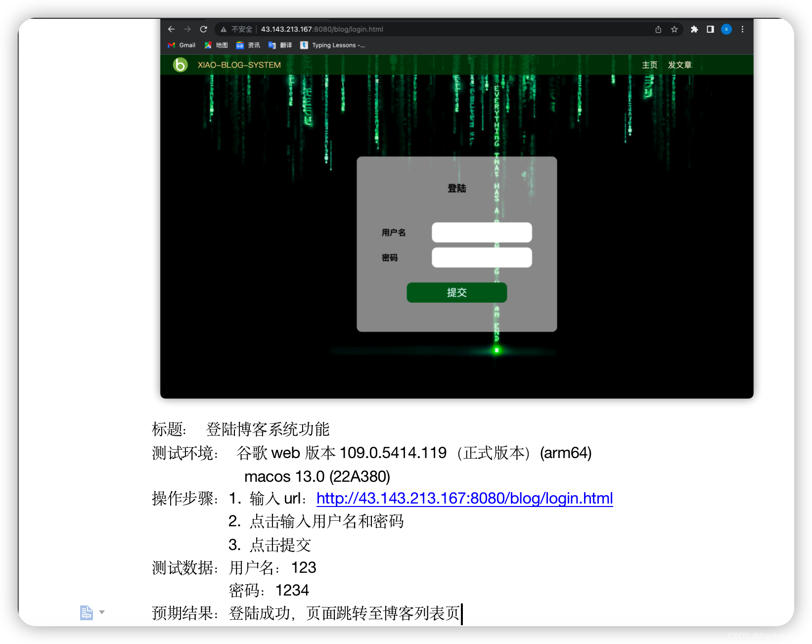This screenshot has width=812, height=644.
Task: Click the text 登陆博客系统功能
Action: click(268, 429)
